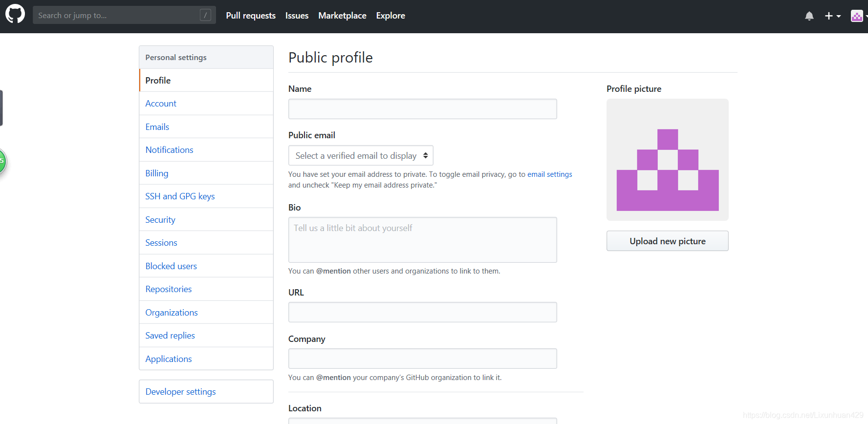Open the plus create-new dropdown
This screenshot has width=868, height=424.
coord(833,16)
